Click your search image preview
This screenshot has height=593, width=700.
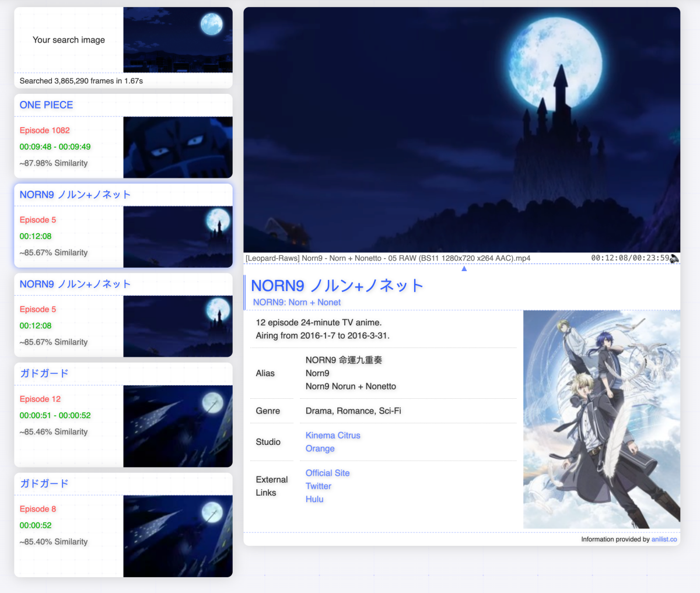tap(177, 40)
